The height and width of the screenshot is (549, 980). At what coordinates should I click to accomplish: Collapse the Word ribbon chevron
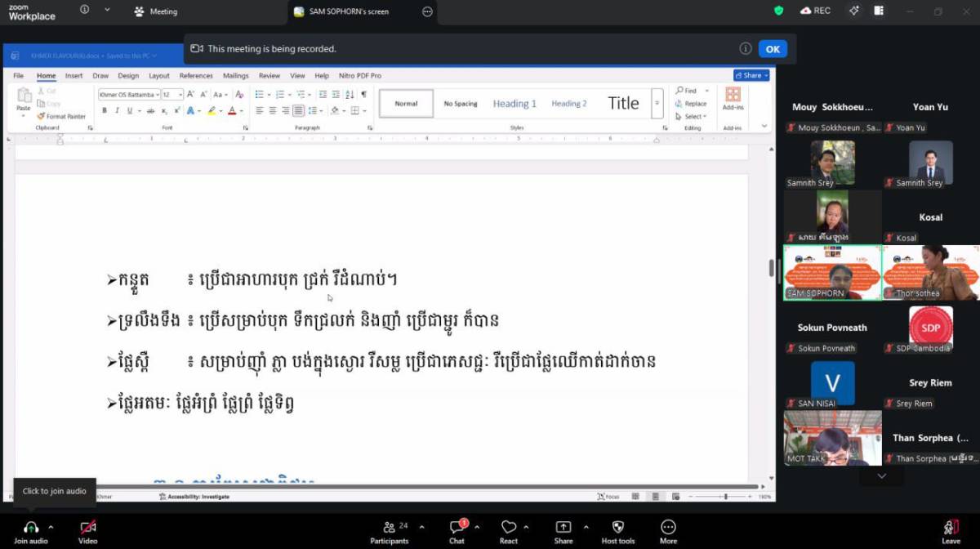pos(764,127)
